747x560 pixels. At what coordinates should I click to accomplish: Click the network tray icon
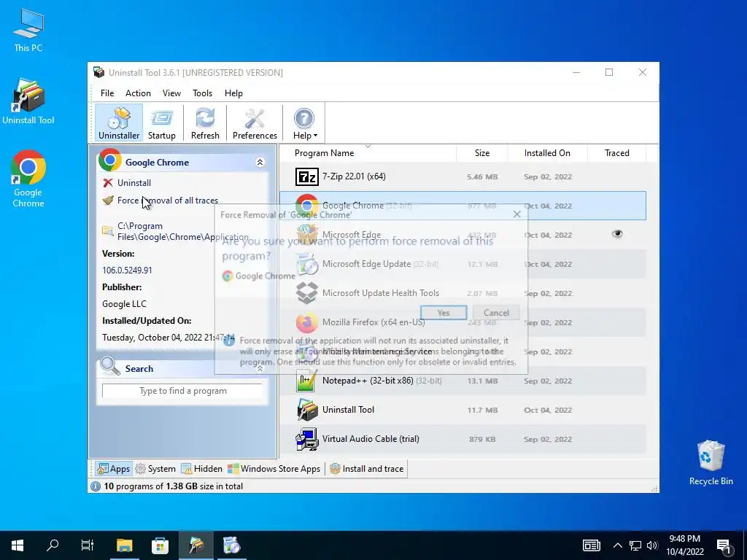click(x=635, y=545)
